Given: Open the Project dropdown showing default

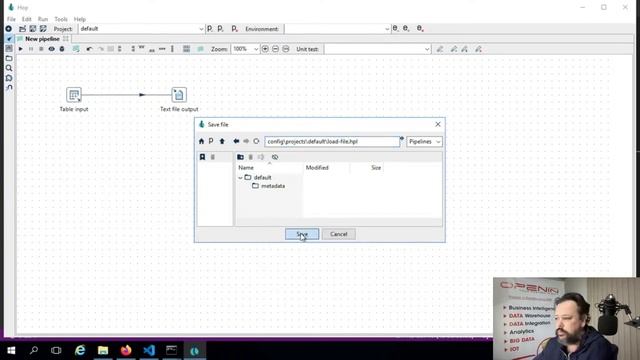Looking at the screenshot, I should [x=141, y=29].
